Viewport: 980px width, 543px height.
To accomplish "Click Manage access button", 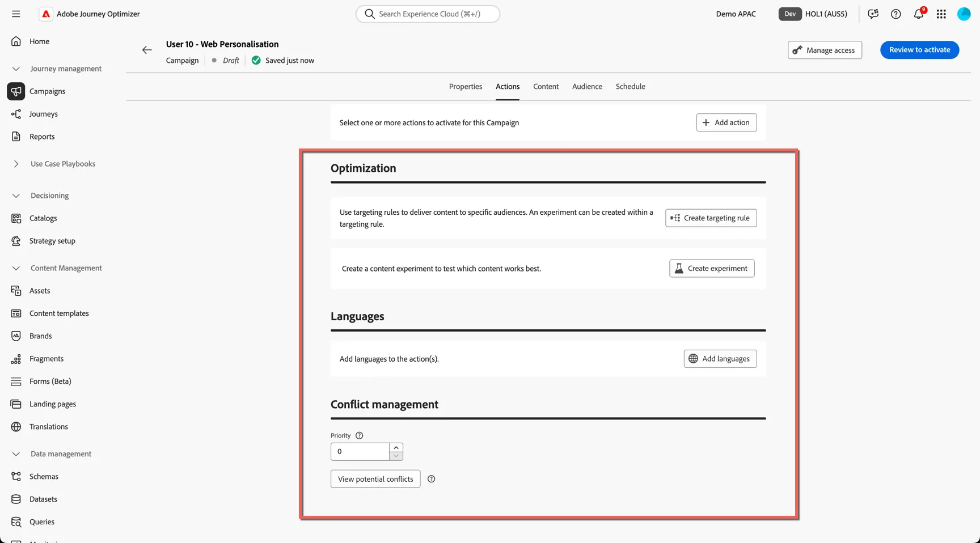I will [825, 50].
